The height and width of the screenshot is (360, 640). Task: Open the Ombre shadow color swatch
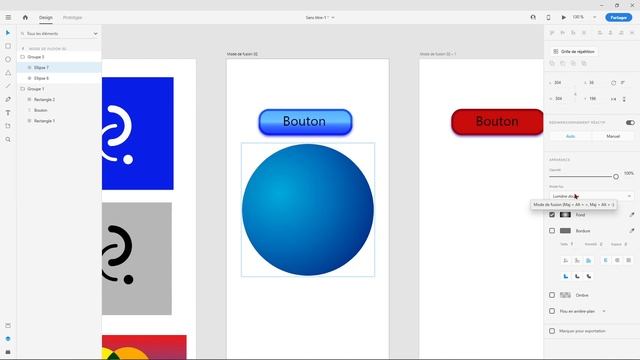[x=565, y=295]
